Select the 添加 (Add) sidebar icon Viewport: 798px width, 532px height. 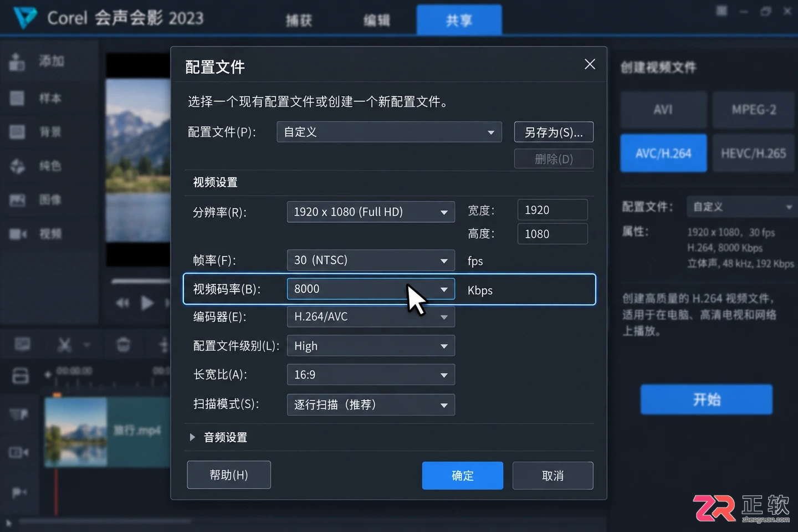tap(17, 62)
